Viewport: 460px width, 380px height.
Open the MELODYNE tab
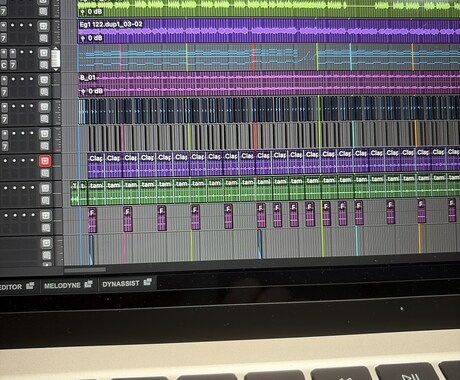(62, 286)
